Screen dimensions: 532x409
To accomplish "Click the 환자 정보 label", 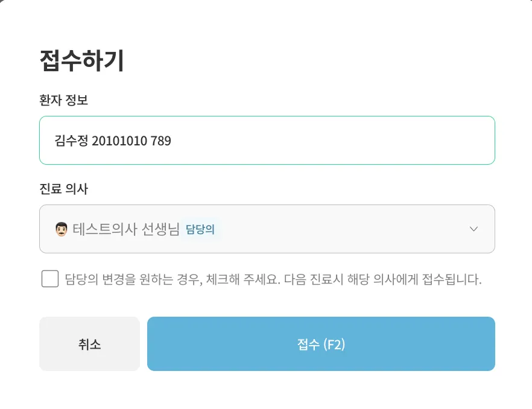I will [x=63, y=101].
